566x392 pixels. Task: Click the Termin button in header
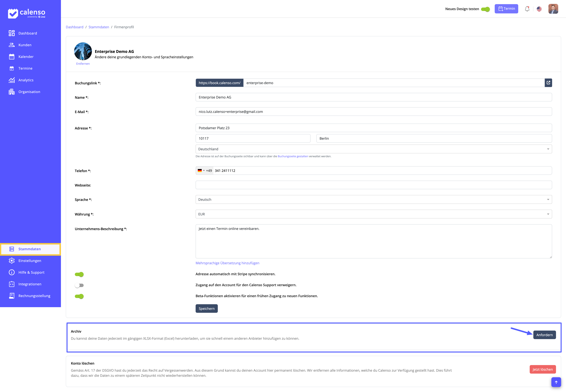click(506, 9)
